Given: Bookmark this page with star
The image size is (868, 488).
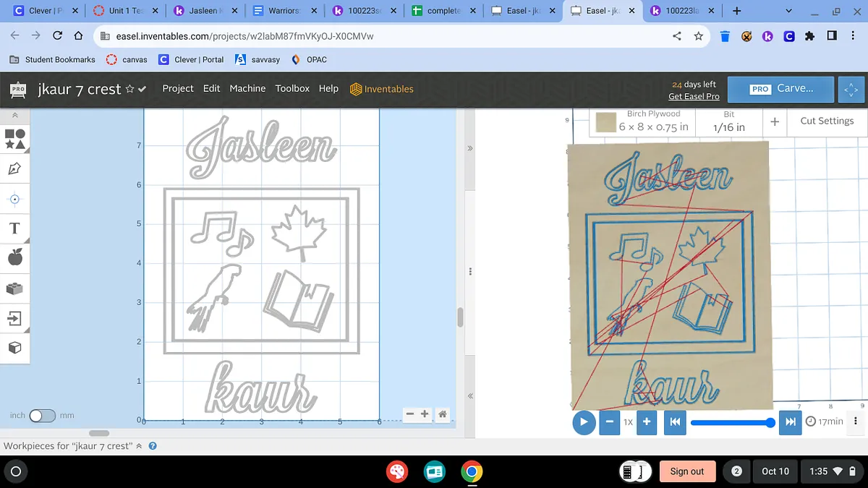Looking at the screenshot, I should [698, 36].
